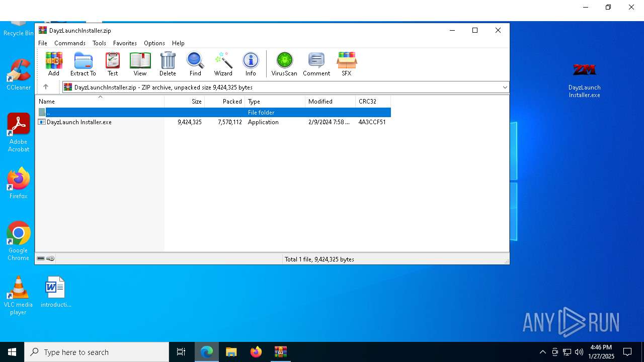The width and height of the screenshot is (644, 362).
Task: Open the Comment tool
Action: point(316,64)
